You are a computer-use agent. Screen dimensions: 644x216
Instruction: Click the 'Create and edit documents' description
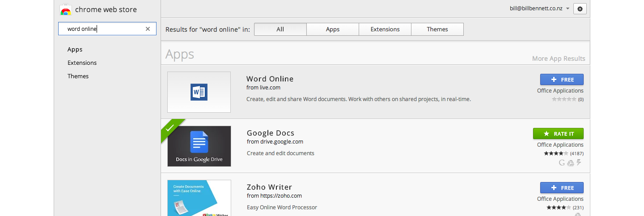click(281, 153)
